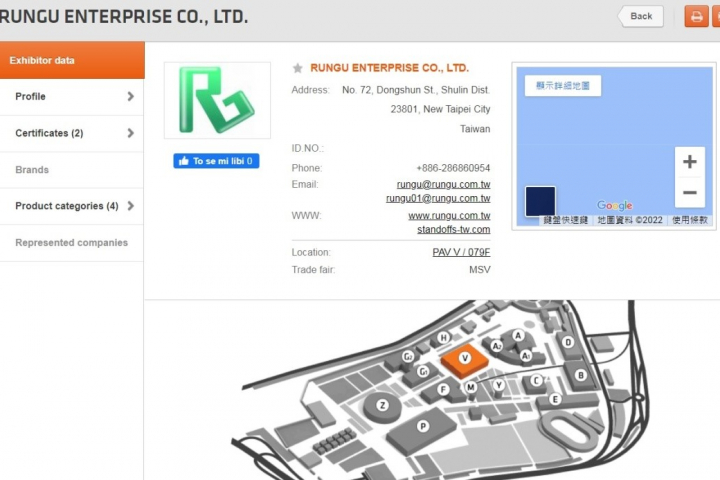The height and width of the screenshot is (480, 720).
Task: Click the RG company logo image
Action: tap(217, 100)
